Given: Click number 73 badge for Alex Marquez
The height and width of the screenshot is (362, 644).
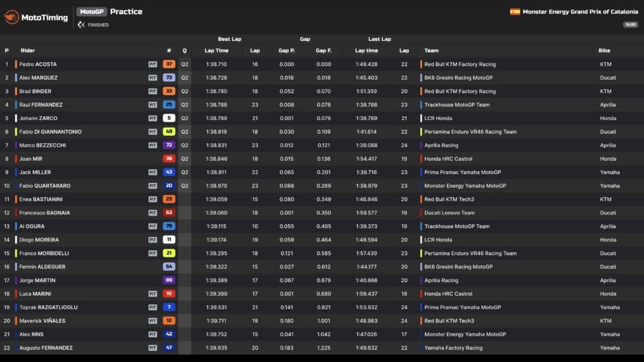Looking at the screenshot, I should [169, 77].
